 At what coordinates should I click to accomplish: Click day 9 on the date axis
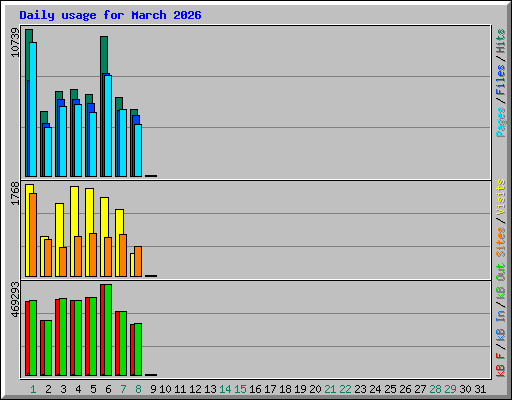coord(153,389)
